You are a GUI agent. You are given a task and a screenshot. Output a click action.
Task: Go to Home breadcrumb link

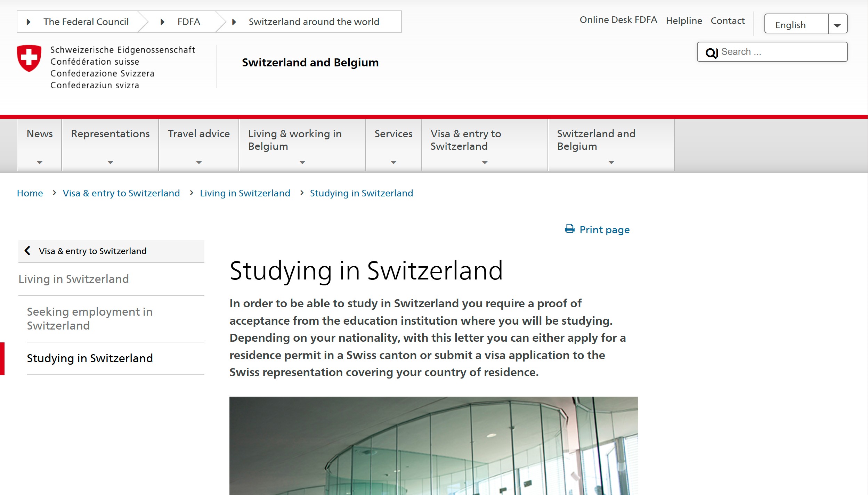(x=30, y=193)
